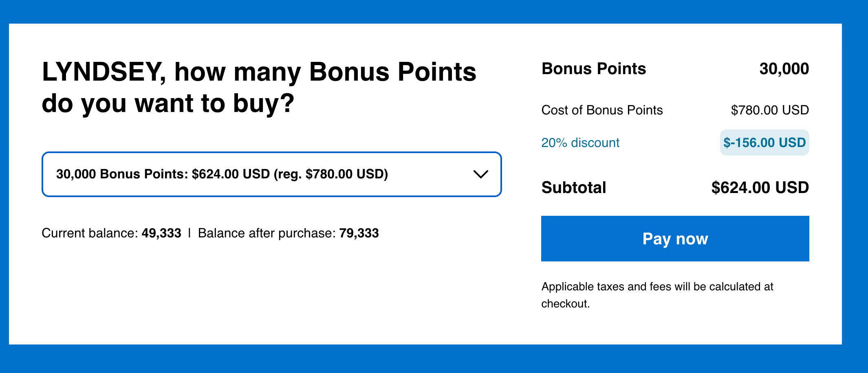
Task: Click the Subtotal $624.00 USD value
Action: (760, 188)
